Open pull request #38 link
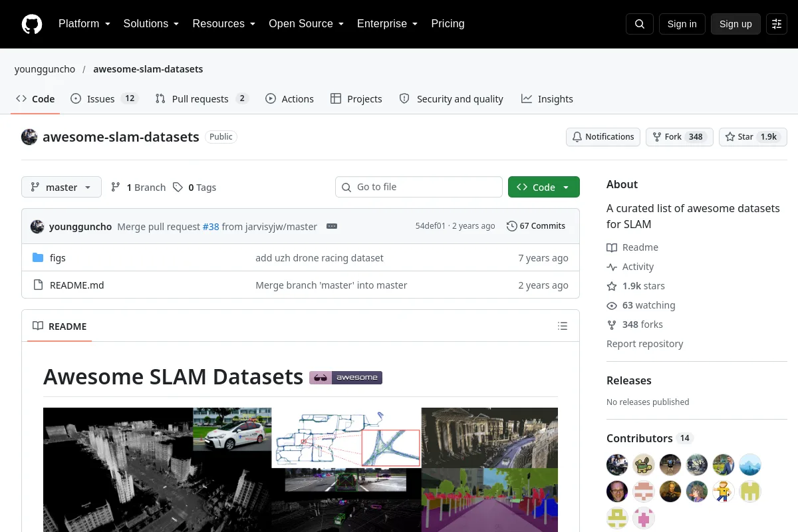The image size is (798, 532). (211, 226)
